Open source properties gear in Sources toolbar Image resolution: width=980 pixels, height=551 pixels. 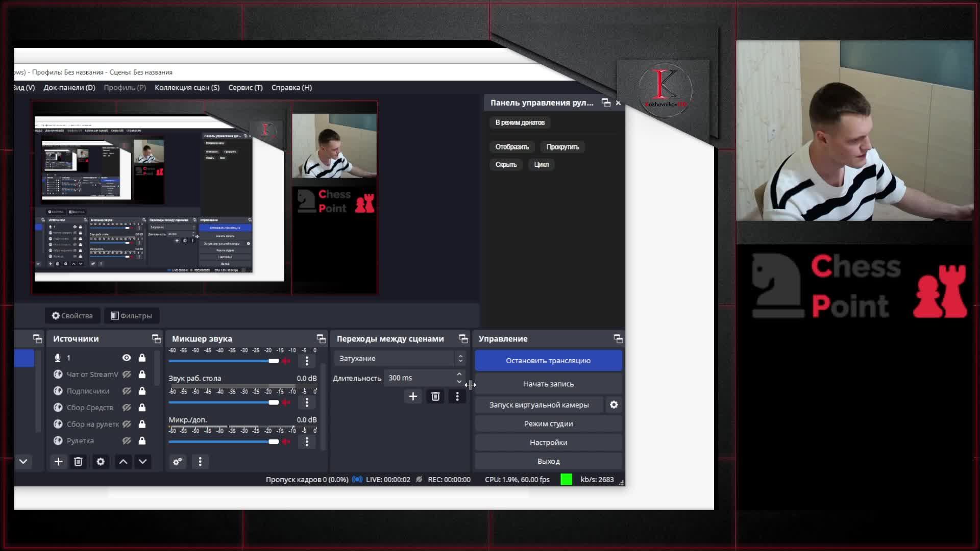pos(101,462)
